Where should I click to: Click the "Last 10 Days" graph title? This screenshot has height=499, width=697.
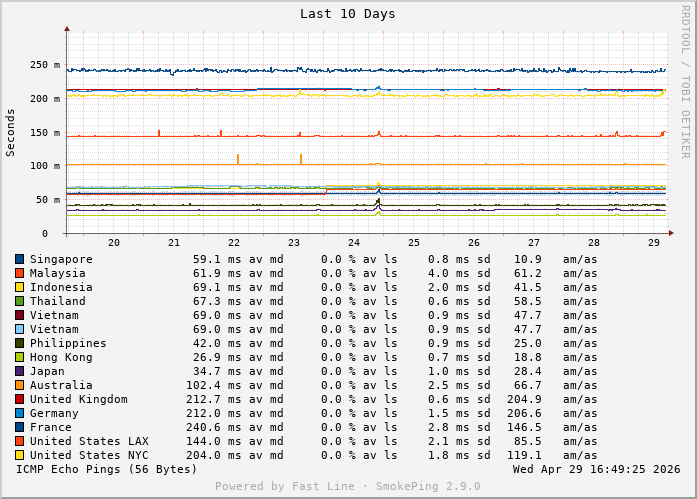347,14
